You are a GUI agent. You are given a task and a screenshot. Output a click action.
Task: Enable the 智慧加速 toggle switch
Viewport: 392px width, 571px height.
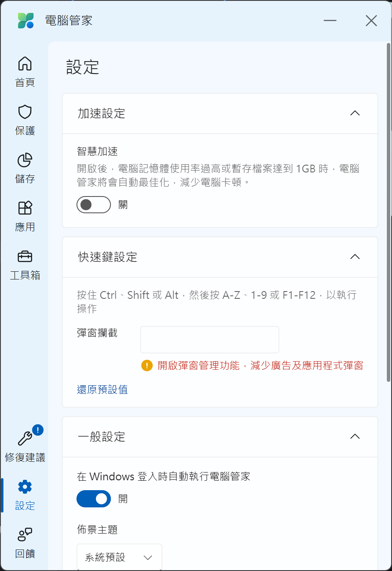point(94,205)
